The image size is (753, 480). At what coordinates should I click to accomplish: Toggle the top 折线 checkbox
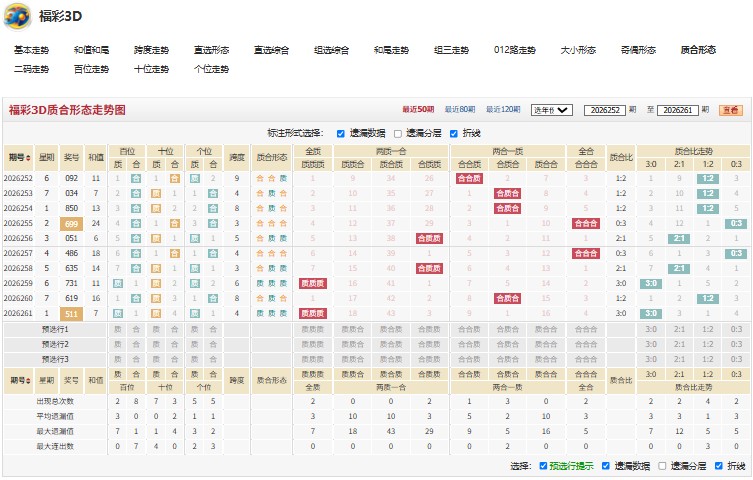click(x=453, y=134)
